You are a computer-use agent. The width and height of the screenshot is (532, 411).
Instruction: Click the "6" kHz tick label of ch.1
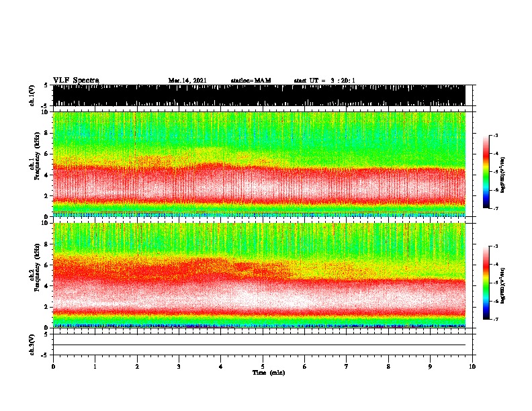47,154
